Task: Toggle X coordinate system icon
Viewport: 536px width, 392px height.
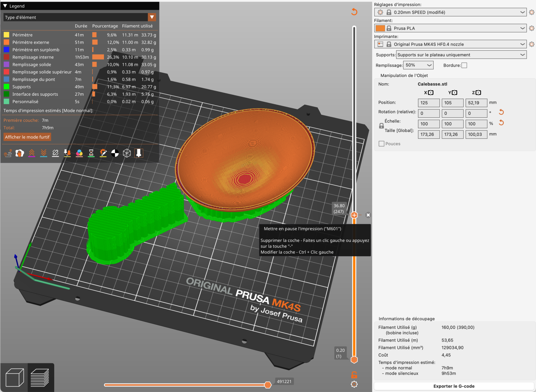Action: click(431, 93)
